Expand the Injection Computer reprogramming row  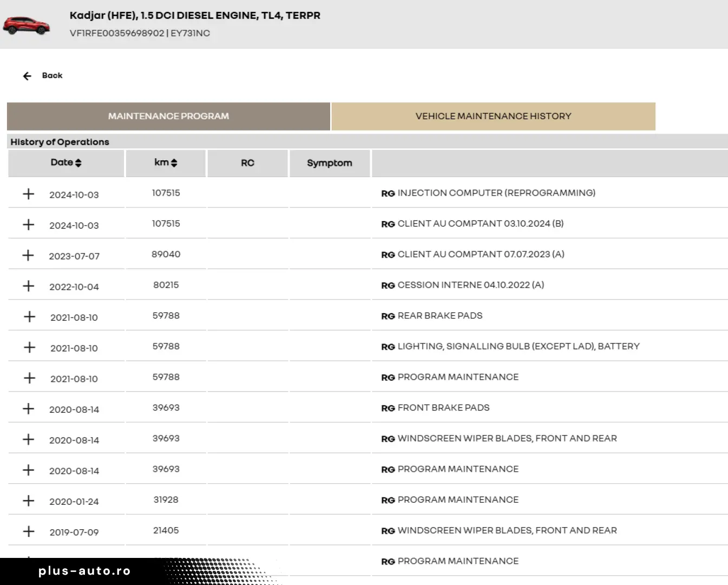click(29, 194)
